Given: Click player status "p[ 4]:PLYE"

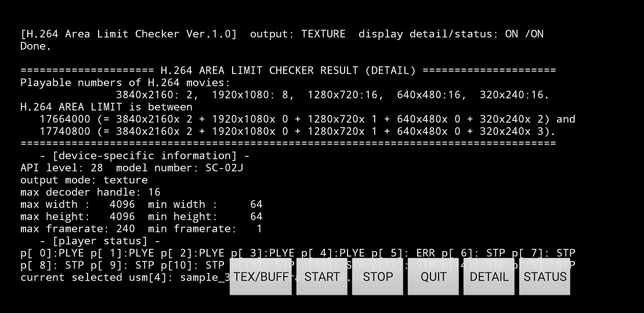Looking at the screenshot, I should point(332,253).
